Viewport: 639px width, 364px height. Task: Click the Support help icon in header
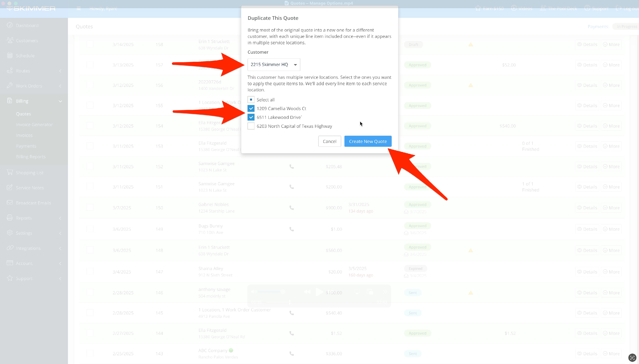click(x=587, y=8)
